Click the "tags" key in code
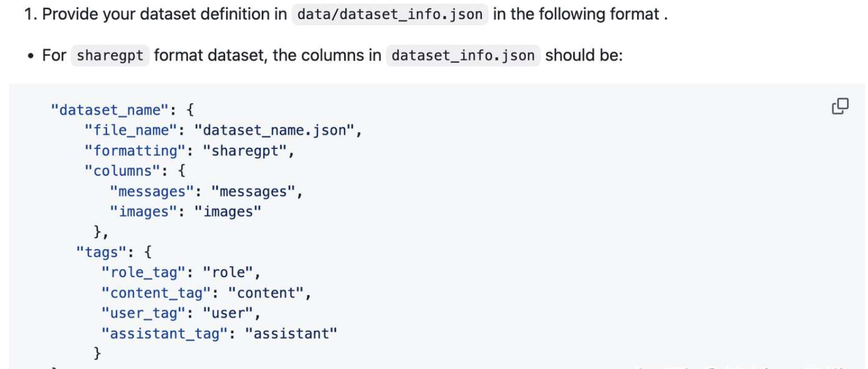The image size is (868, 369). click(x=105, y=252)
